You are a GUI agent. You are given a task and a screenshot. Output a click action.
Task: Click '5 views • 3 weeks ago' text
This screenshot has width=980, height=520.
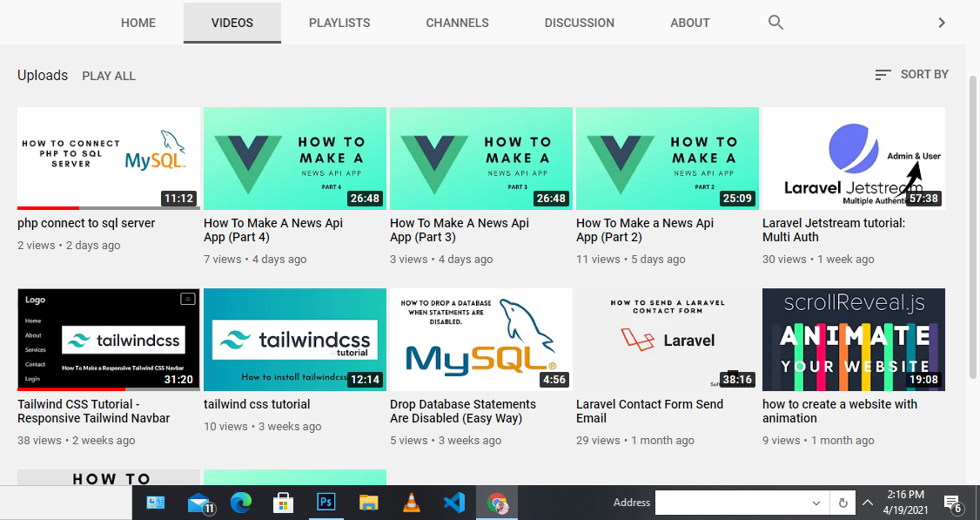446,441
